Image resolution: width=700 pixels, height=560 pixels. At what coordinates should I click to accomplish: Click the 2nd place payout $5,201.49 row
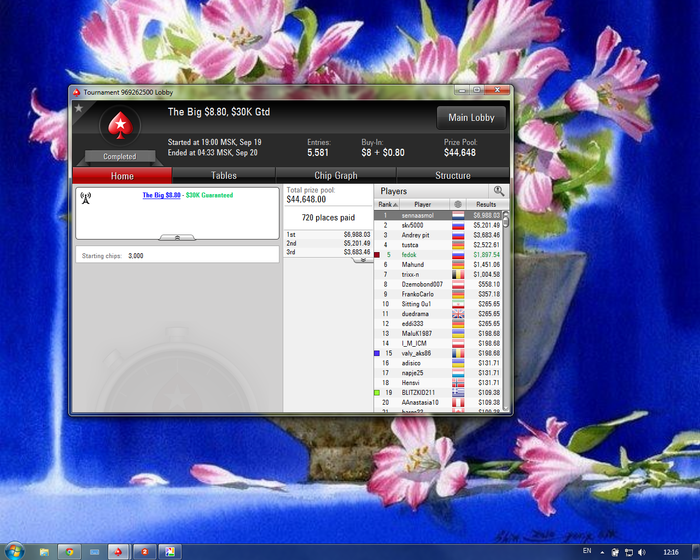(x=328, y=243)
